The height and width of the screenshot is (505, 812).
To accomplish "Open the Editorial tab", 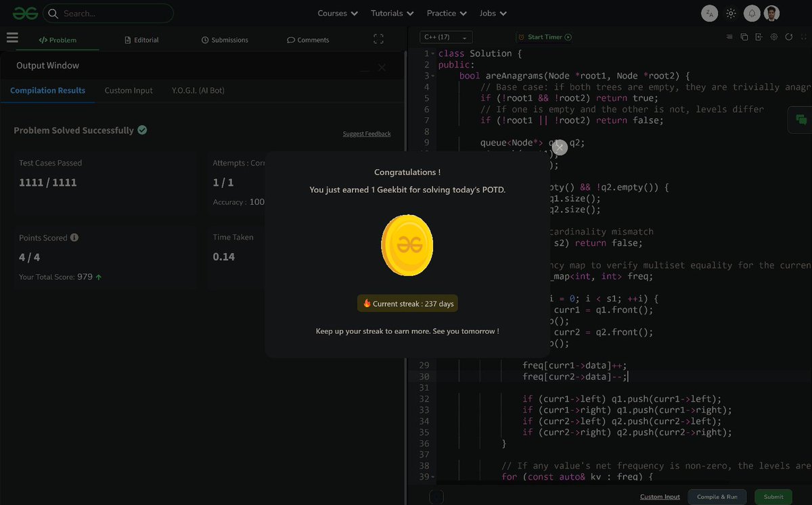I will pyautogui.click(x=142, y=40).
